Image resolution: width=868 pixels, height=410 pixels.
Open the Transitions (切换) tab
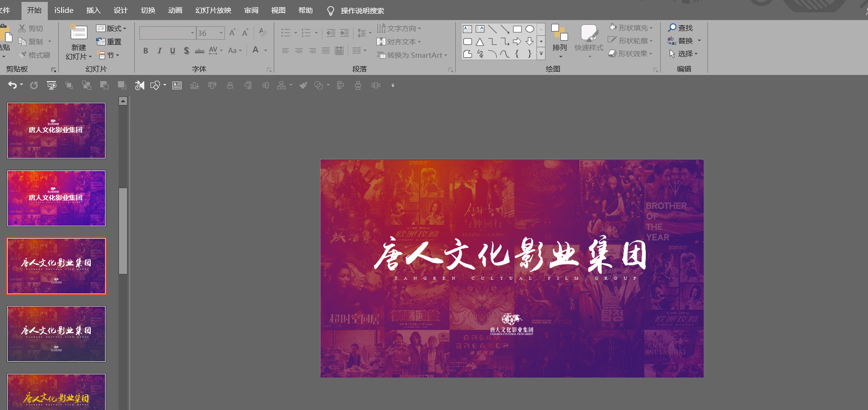148,10
